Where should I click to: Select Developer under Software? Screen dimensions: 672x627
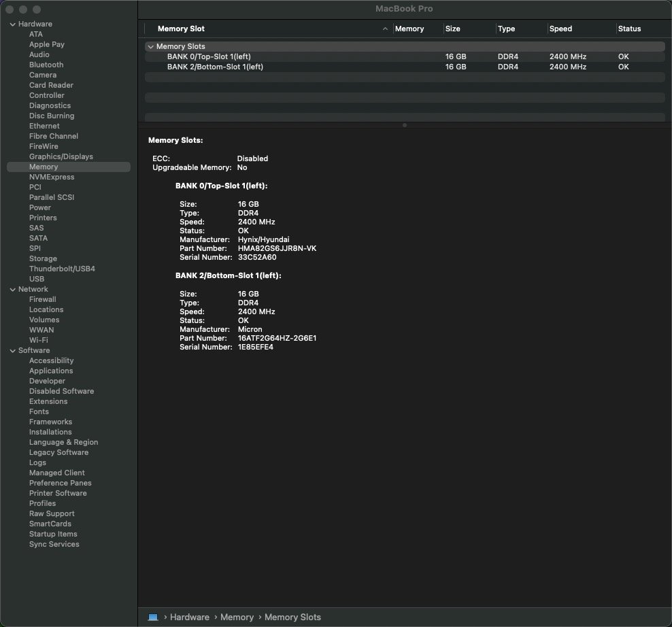click(x=47, y=381)
